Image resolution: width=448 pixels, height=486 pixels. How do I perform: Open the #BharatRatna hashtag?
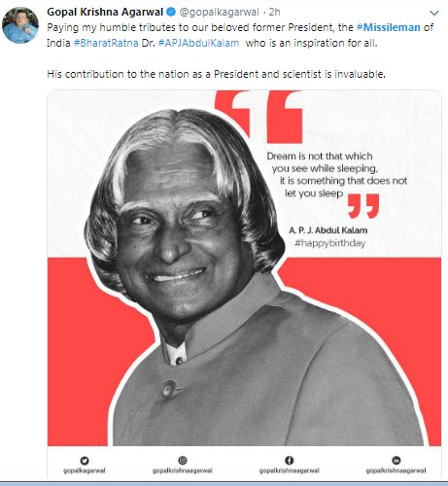(106, 43)
